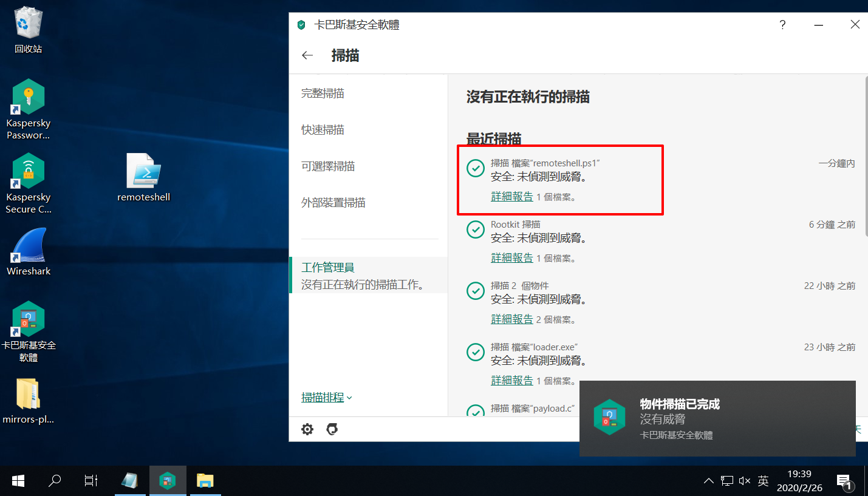Click the 物件掃描已完成 notification
The height and width of the screenshot is (496, 868).
(x=717, y=418)
